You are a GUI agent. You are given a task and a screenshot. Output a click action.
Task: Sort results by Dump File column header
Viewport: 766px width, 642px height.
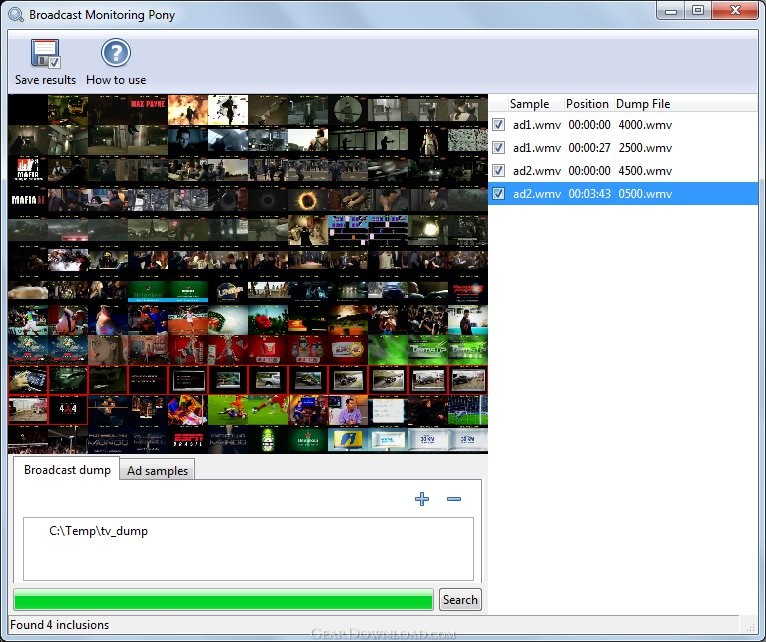tap(643, 104)
